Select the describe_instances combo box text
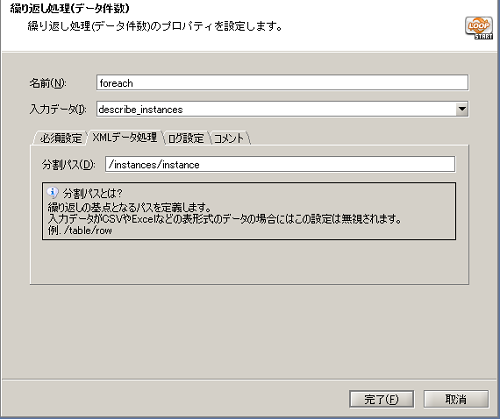Screen dimensions: 500x419 tap(141, 109)
